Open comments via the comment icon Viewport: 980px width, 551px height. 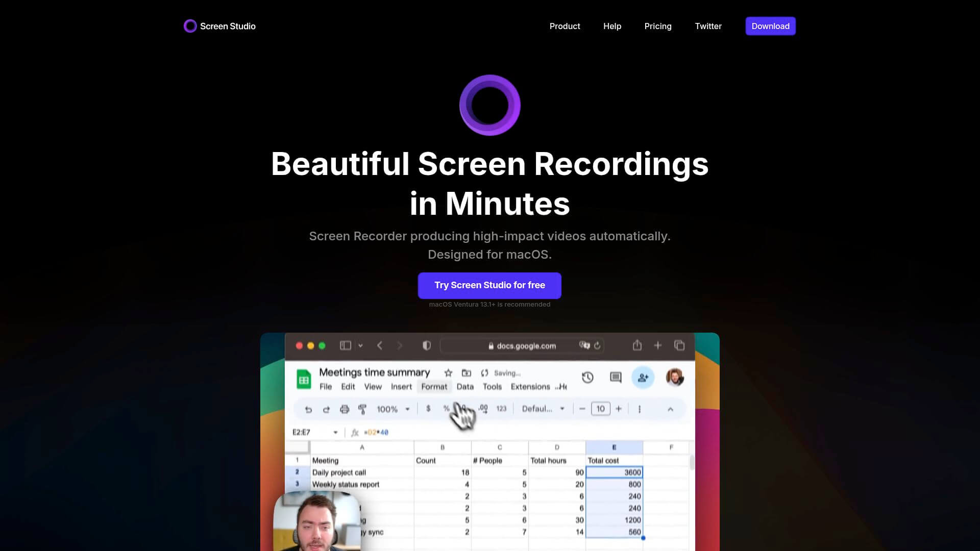coord(616,377)
